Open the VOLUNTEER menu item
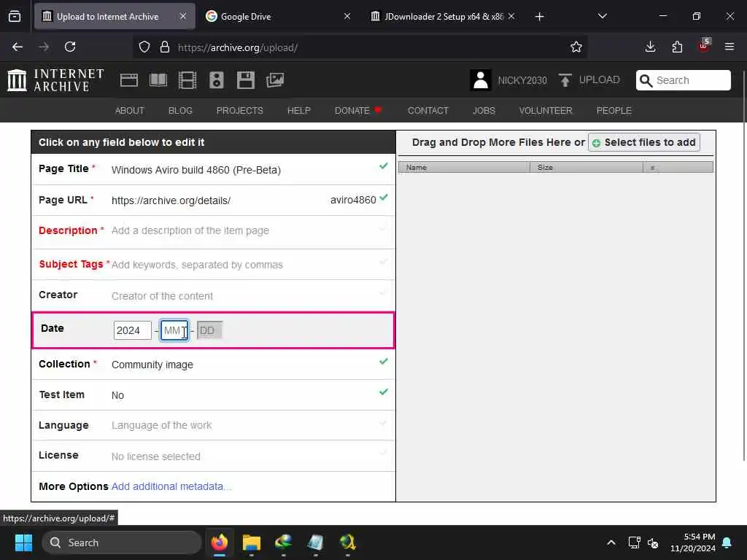This screenshot has width=747, height=560. click(546, 111)
